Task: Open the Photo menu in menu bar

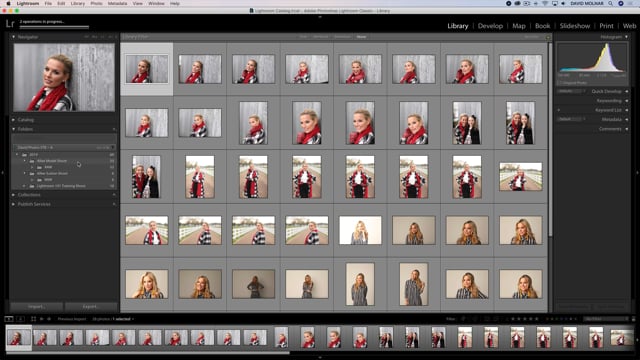Action: pos(96,3)
